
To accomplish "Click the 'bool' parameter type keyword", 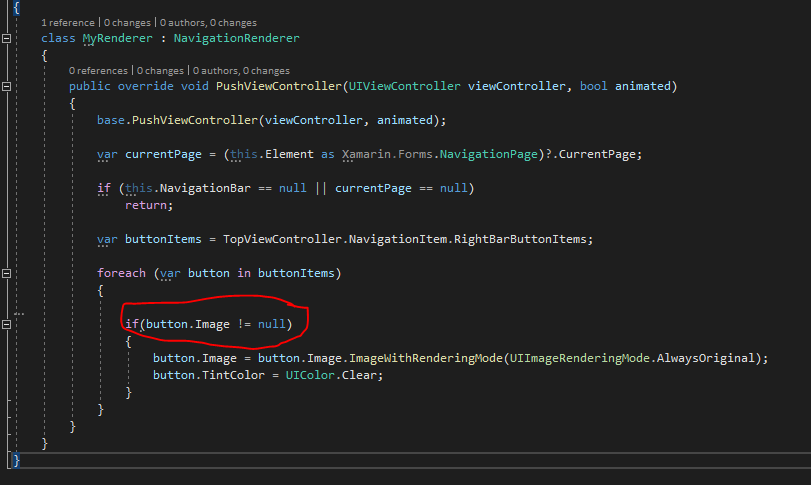I will click(x=593, y=86).
